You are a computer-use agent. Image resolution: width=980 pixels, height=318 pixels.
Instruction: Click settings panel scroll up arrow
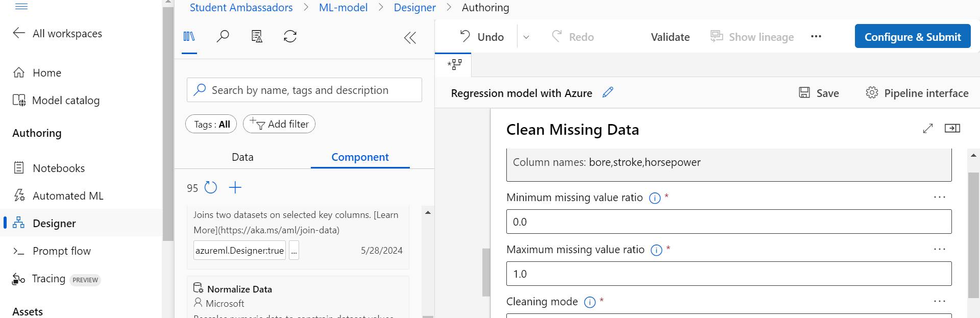click(973, 155)
